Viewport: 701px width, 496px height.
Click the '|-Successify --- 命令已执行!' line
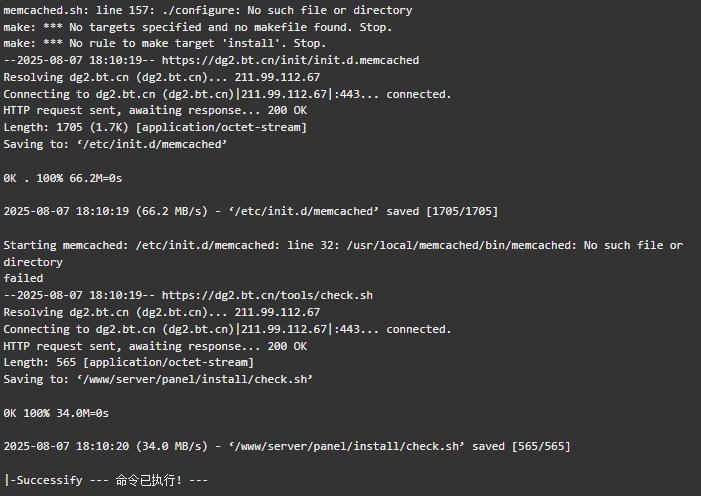coord(106,480)
